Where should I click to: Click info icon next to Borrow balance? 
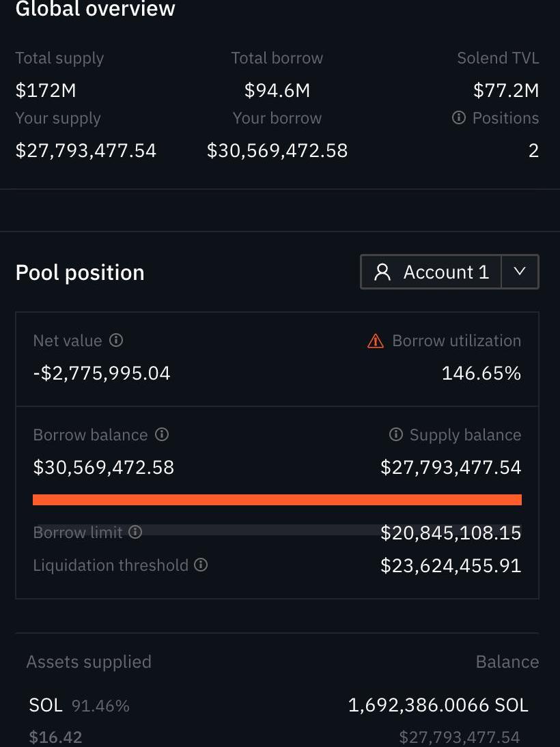click(x=162, y=434)
